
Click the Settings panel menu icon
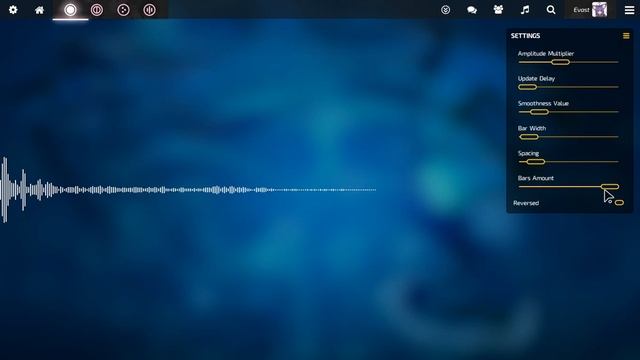tap(626, 36)
